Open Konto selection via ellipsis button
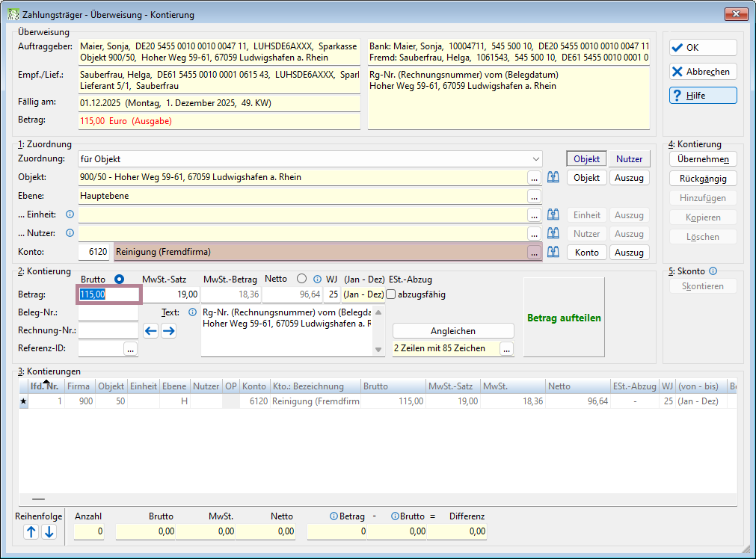Image resolution: width=756 pixels, height=559 pixels. pos(534,252)
